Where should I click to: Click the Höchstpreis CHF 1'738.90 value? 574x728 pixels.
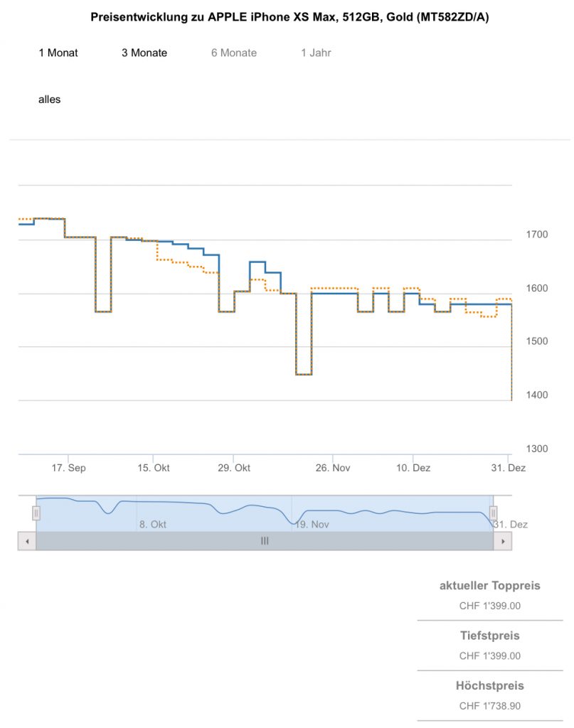490,706
